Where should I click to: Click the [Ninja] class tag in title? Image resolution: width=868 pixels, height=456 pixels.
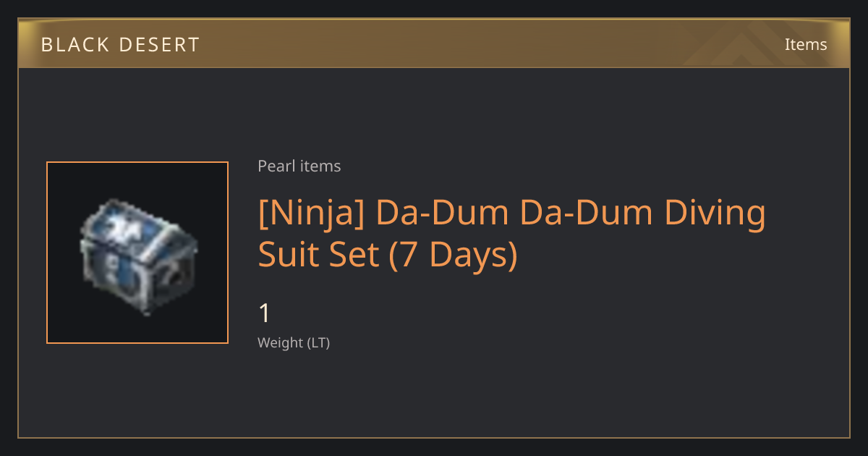pos(312,214)
